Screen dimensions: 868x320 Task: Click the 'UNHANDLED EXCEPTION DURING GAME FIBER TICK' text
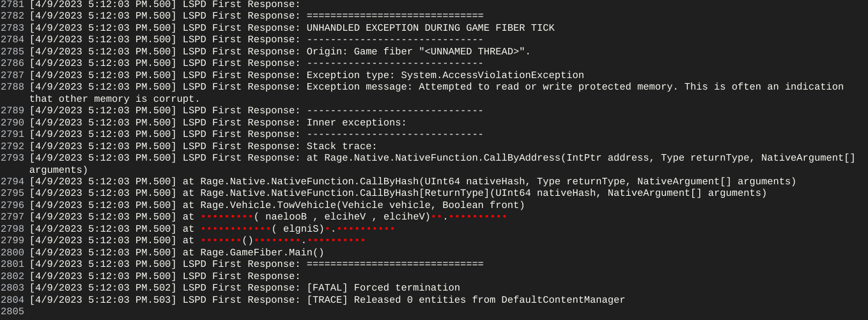(x=430, y=28)
